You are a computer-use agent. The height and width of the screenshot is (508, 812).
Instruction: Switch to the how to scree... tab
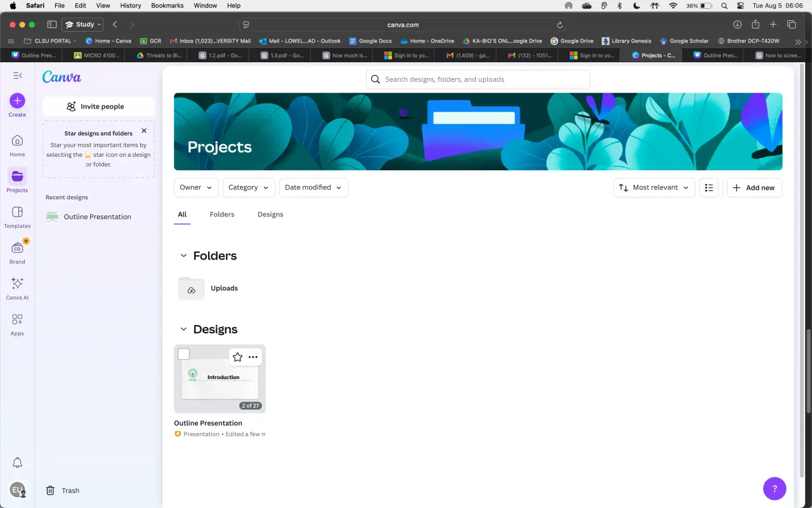click(x=778, y=55)
